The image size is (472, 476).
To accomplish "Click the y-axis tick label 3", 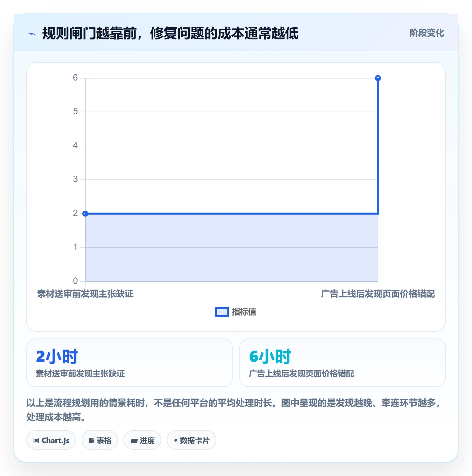I will pos(76,179).
